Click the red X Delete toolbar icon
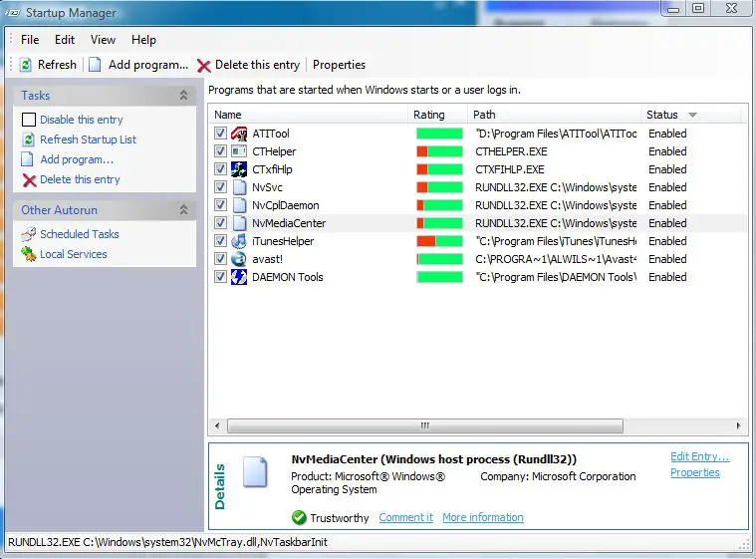The width and height of the screenshot is (756, 559). pos(204,66)
